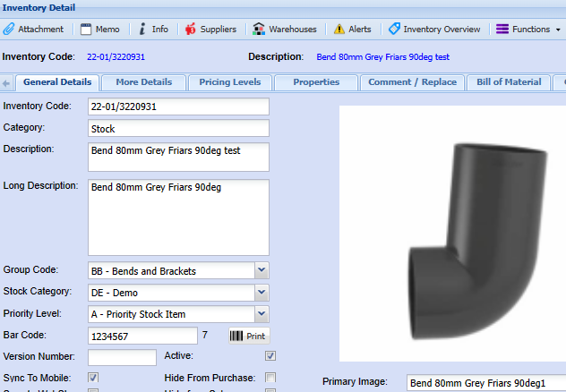Click the Alerts warning icon
Screen dimensions: 566x392
tap(339, 29)
